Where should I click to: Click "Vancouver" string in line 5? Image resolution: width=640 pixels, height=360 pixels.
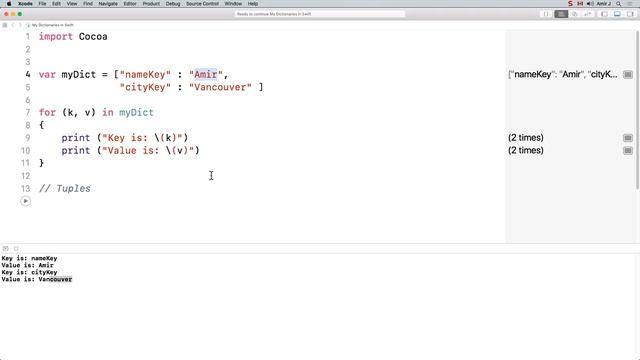[220, 87]
